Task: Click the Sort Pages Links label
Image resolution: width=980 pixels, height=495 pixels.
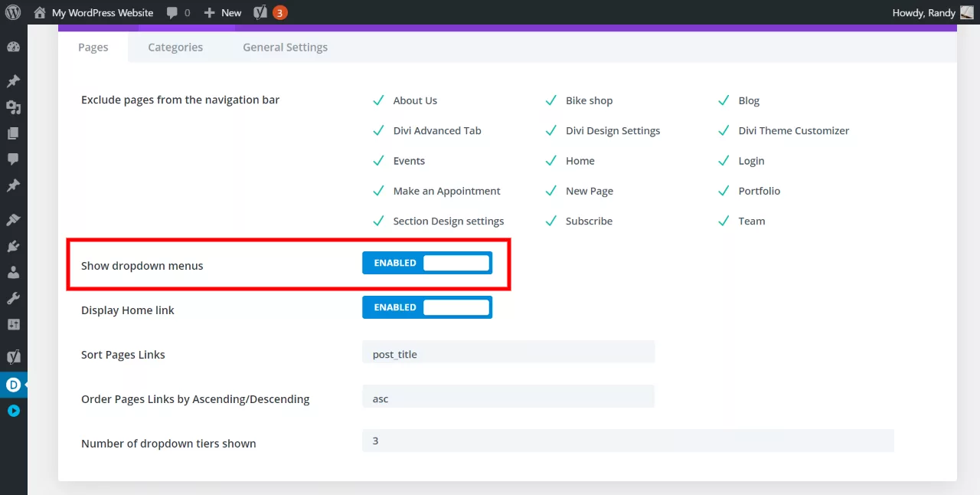Action: coord(123,355)
